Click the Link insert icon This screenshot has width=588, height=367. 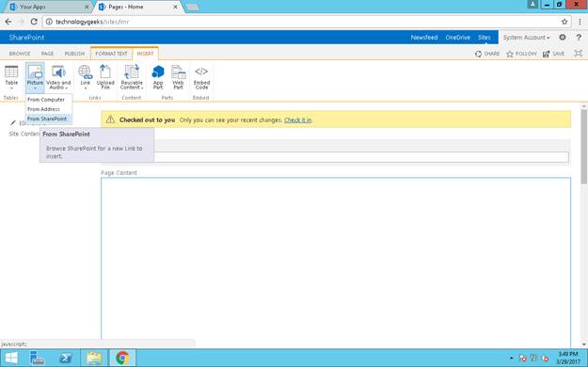tap(85, 77)
